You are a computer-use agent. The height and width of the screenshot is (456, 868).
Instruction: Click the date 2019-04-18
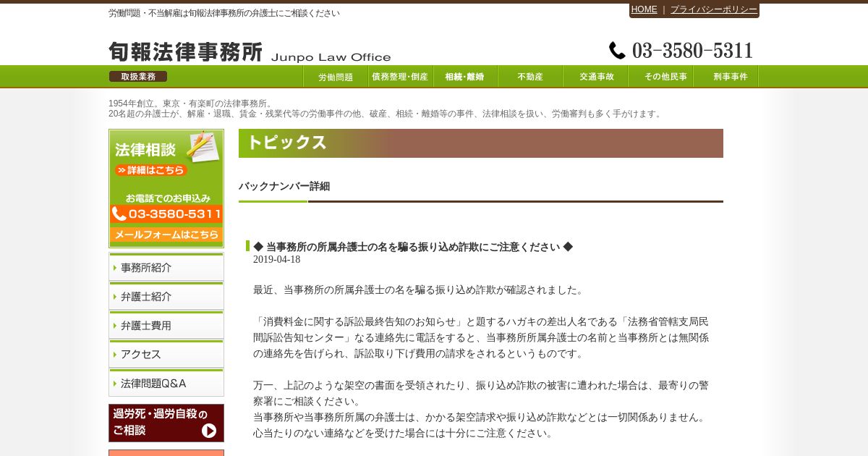[276, 260]
